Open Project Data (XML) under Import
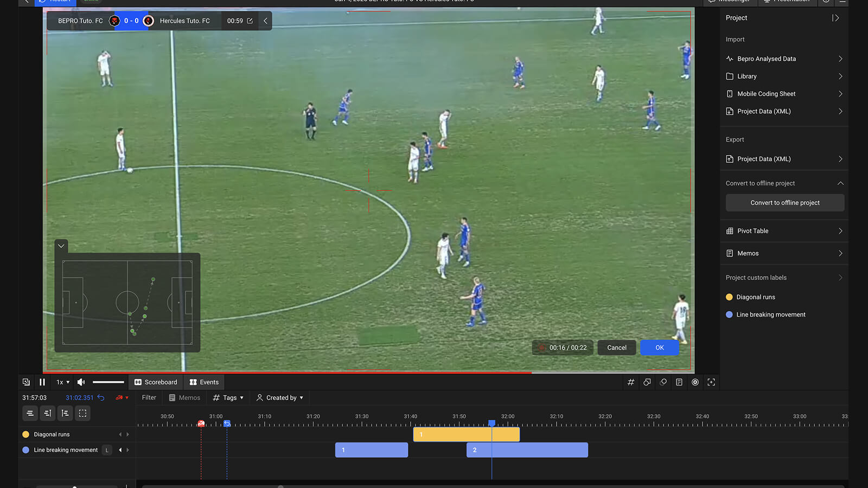Viewport: 868px width, 488px height. [x=784, y=111]
